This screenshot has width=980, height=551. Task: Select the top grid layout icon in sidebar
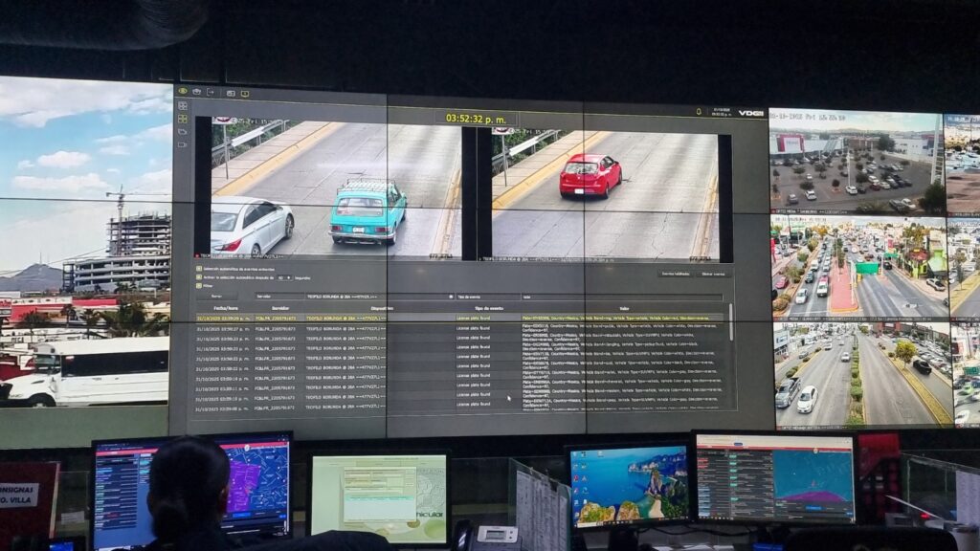coord(182,107)
